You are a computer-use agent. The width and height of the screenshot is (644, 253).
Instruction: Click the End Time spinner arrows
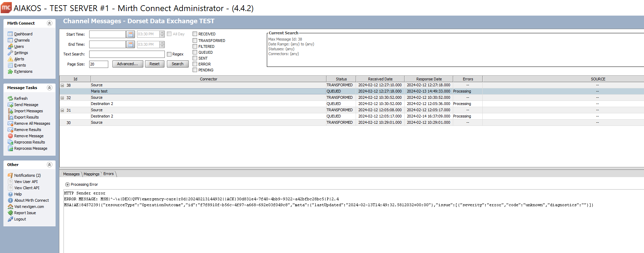point(162,44)
